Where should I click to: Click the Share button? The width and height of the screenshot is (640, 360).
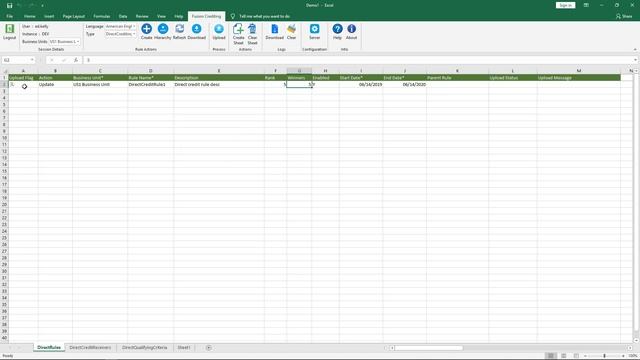(x=624, y=16)
